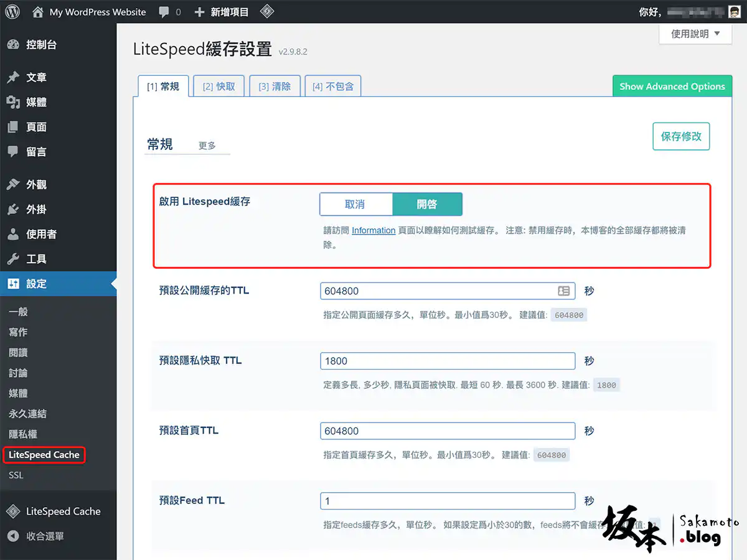747x560 pixels.
Task: Click the 預設首頁TTL input field
Action: point(448,431)
